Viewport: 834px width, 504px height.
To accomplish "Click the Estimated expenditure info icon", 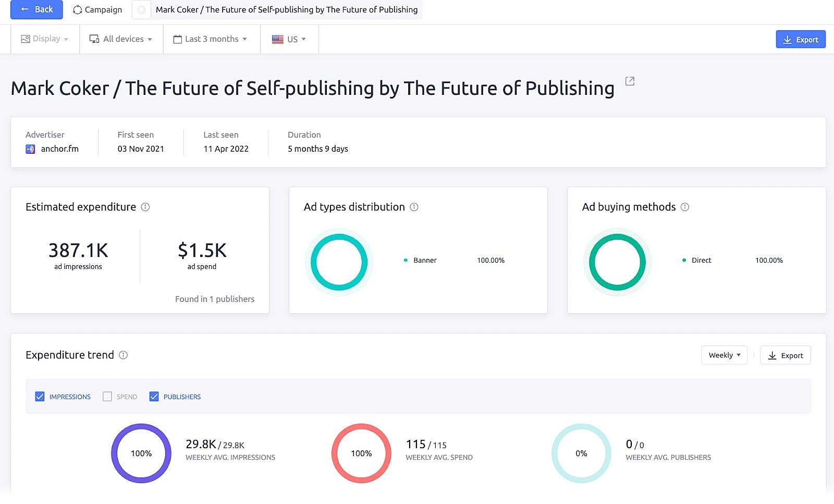I will (145, 207).
